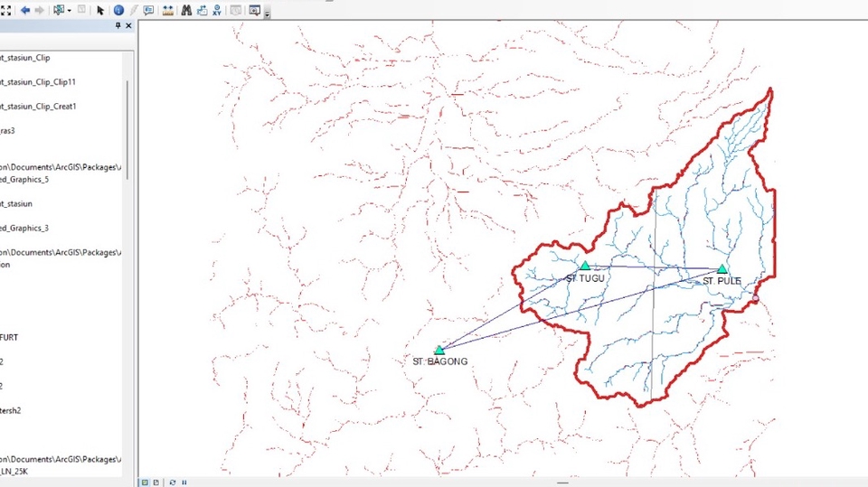The width and height of the screenshot is (868, 487).
Task: Click the Hyperlink lightning bolt tool
Action: click(134, 10)
